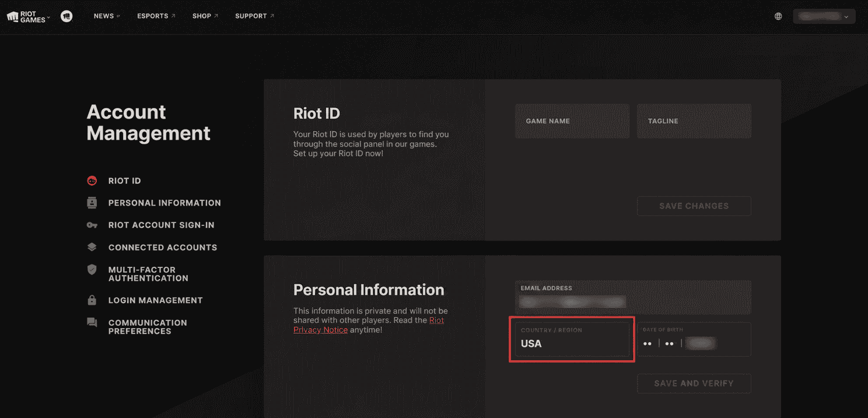Open the News menu
This screenshot has width=868, height=418.
[107, 16]
